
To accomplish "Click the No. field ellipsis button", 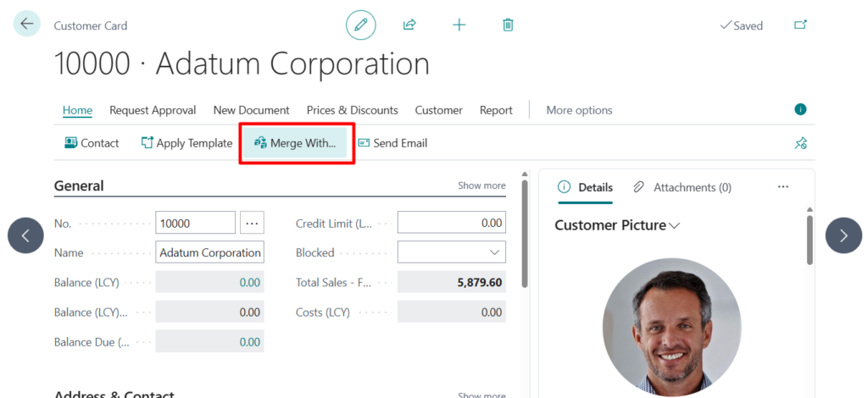I will pos(252,224).
